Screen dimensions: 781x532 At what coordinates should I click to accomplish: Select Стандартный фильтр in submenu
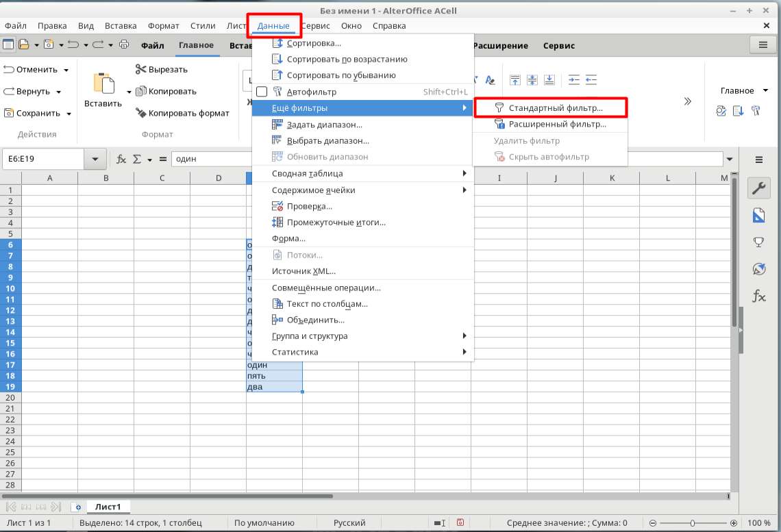[550, 108]
